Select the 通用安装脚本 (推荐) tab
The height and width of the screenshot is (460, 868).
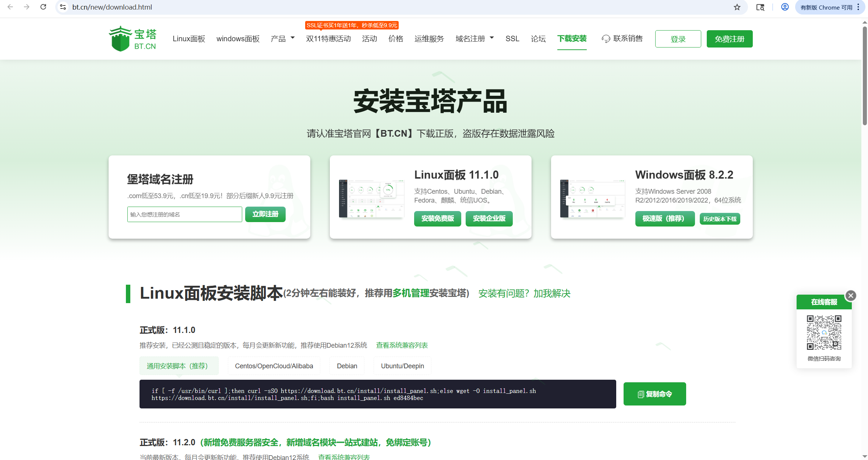point(179,366)
